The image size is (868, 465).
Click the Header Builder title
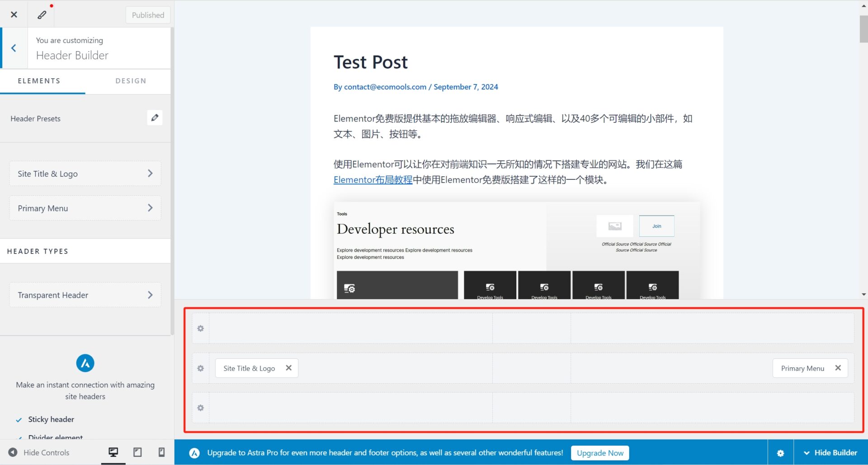pyautogui.click(x=72, y=55)
